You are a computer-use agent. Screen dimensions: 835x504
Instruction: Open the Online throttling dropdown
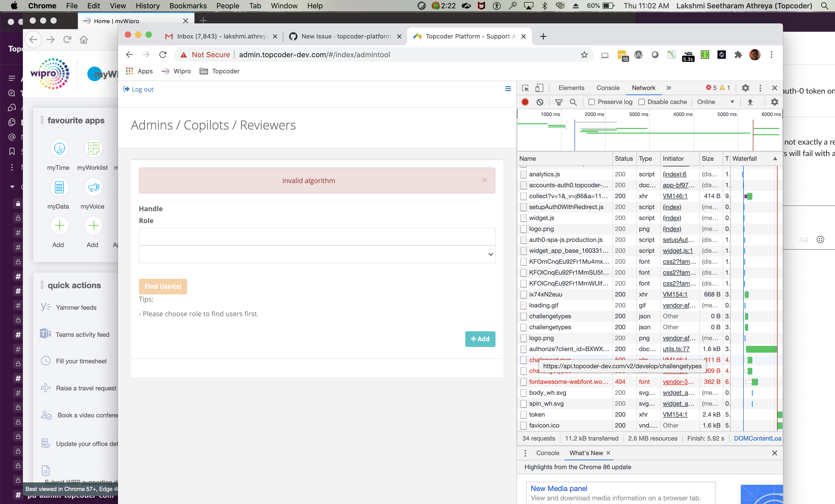pos(715,102)
